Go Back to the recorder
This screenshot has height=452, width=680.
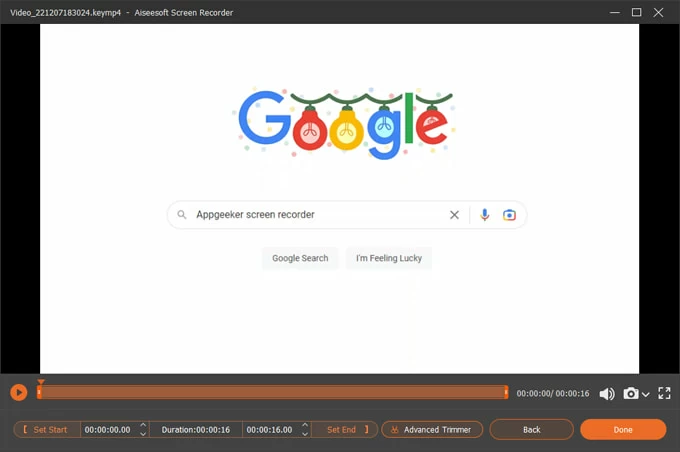(x=531, y=429)
